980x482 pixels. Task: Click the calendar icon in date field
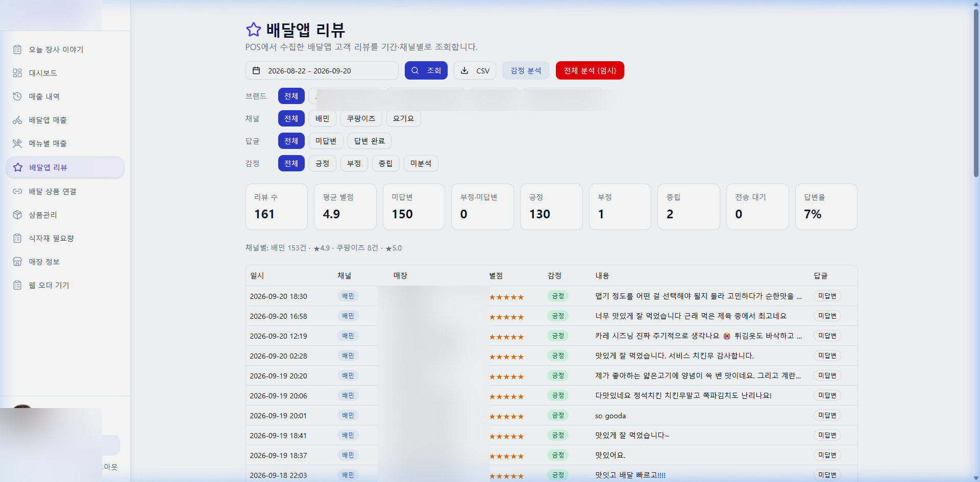256,70
